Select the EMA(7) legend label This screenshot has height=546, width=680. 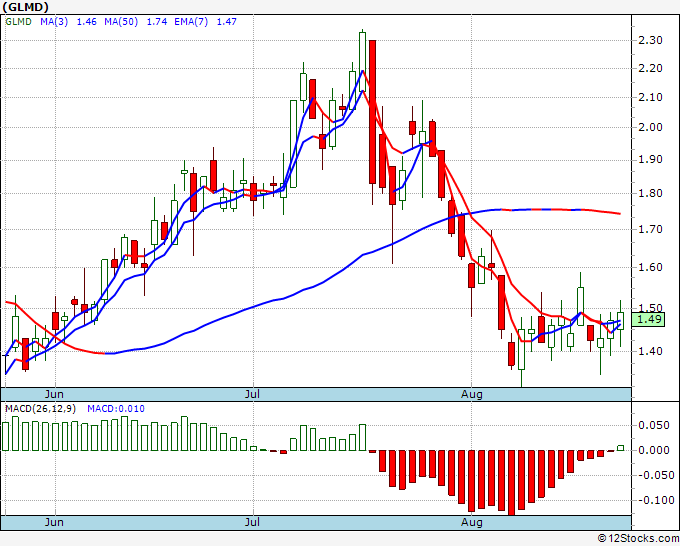[x=191, y=22]
